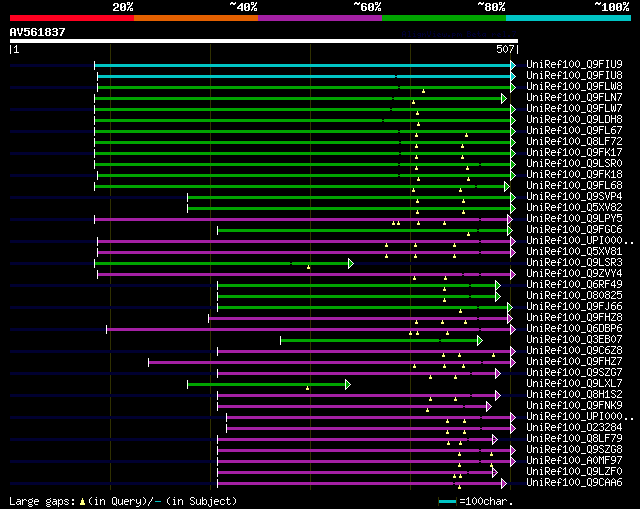Viewport: 640px width, 509px height.
Task: Click the green ~80% identity legend segment
Action: pos(444,18)
